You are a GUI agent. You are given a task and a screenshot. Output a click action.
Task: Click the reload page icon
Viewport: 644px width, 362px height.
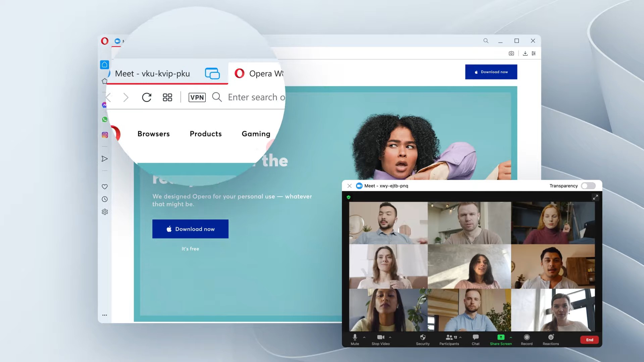[x=147, y=97]
